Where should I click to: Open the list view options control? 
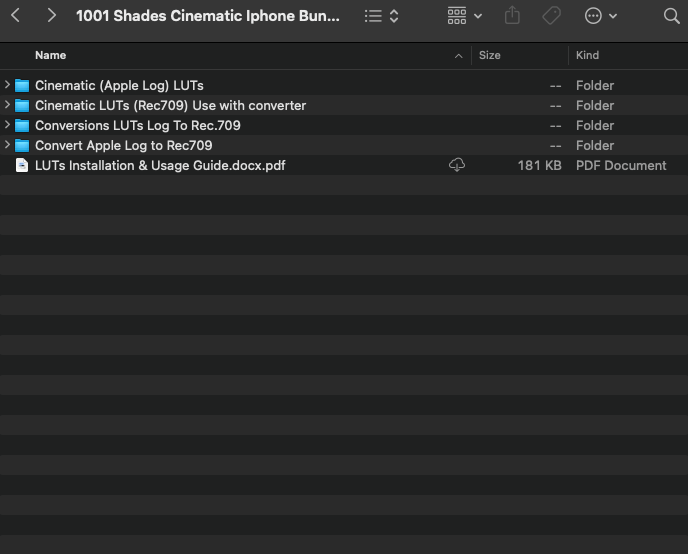click(382, 16)
